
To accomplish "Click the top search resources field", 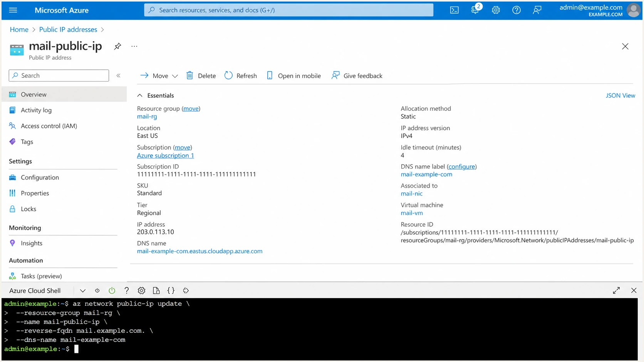I will [x=288, y=10].
